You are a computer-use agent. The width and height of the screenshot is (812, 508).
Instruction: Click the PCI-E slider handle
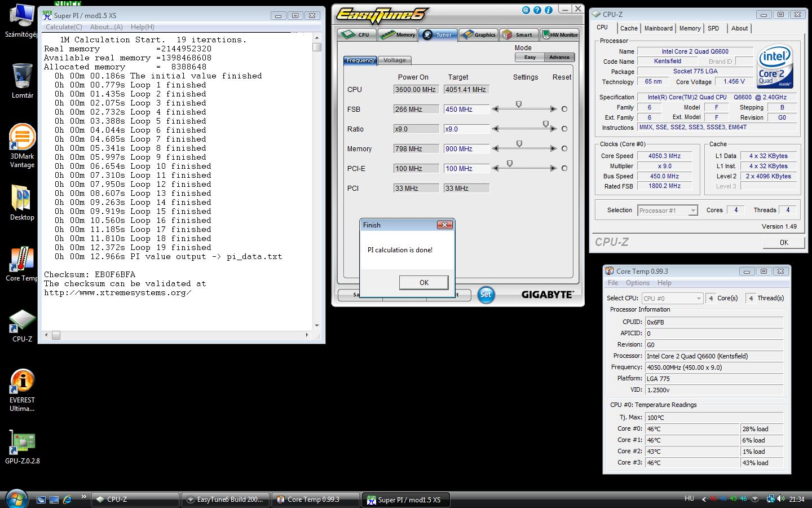point(510,164)
